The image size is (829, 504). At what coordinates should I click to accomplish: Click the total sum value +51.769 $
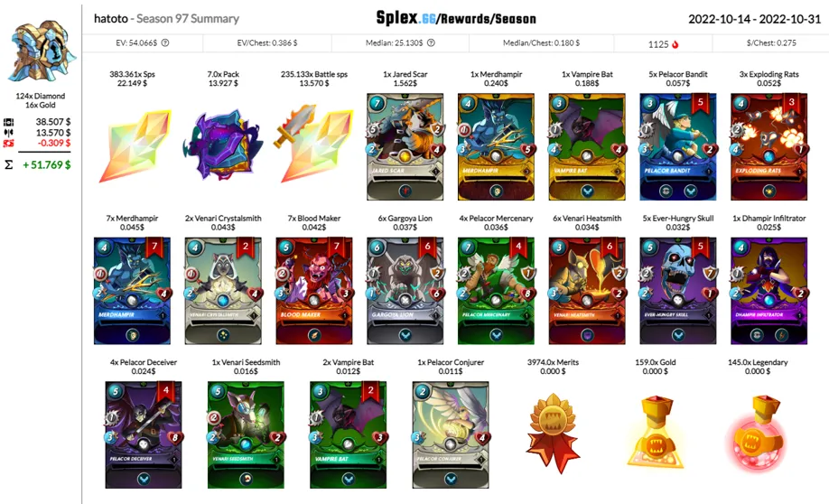pos(47,165)
